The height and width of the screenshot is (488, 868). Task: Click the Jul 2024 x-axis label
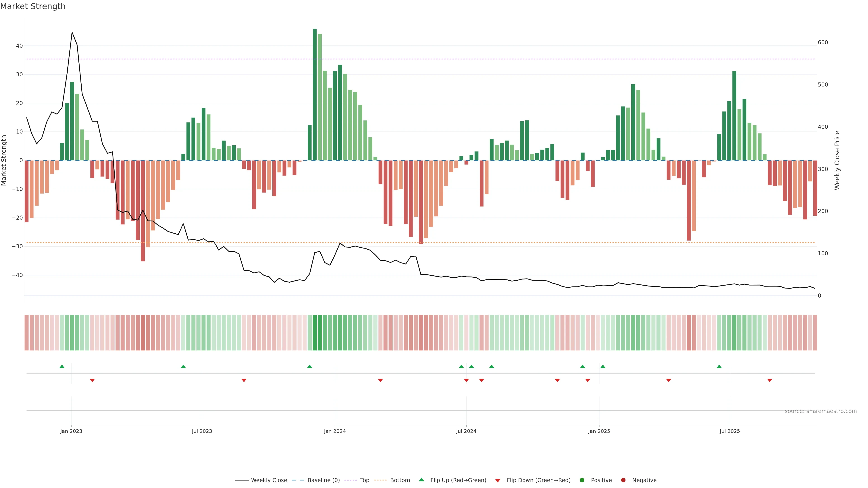pos(466,431)
